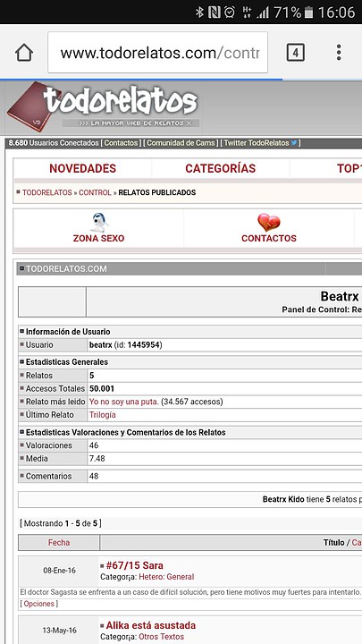Open the CATEGORÍAS tab
362x644 pixels.
click(221, 168)
